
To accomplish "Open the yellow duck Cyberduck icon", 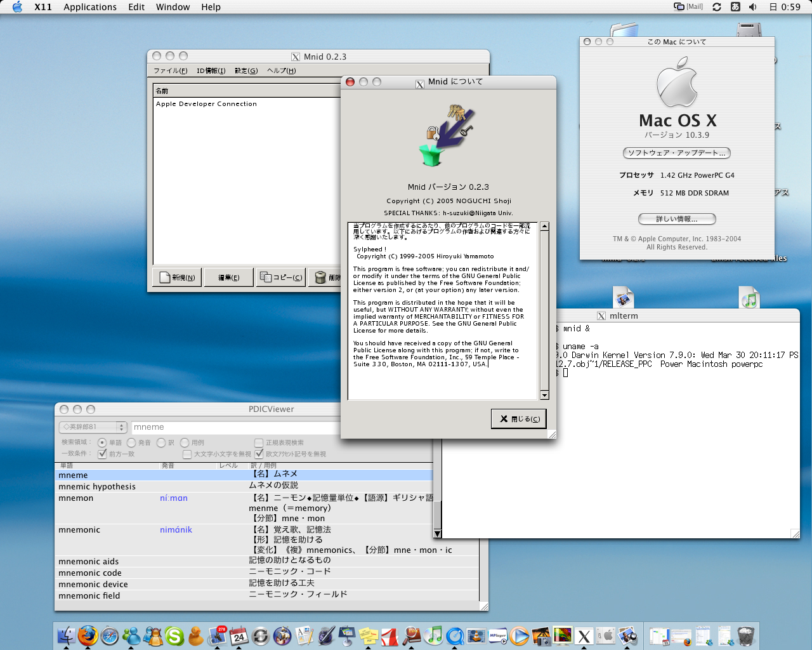I will 196,635.
